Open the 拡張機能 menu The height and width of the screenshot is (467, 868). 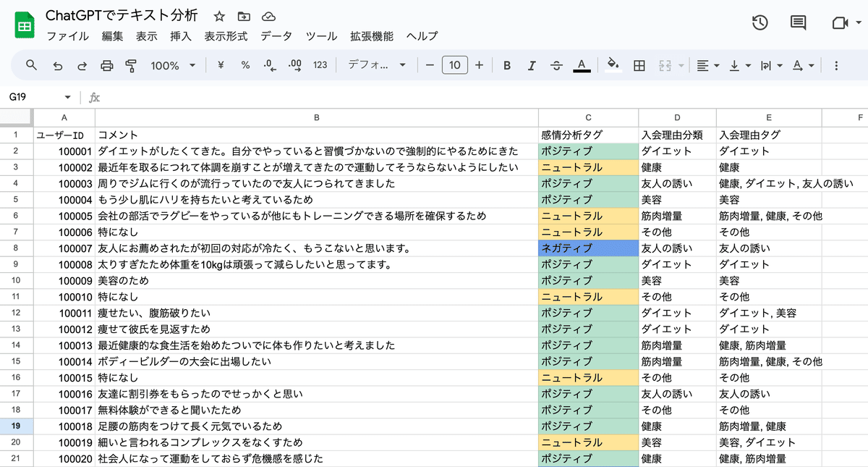[372, 36]
